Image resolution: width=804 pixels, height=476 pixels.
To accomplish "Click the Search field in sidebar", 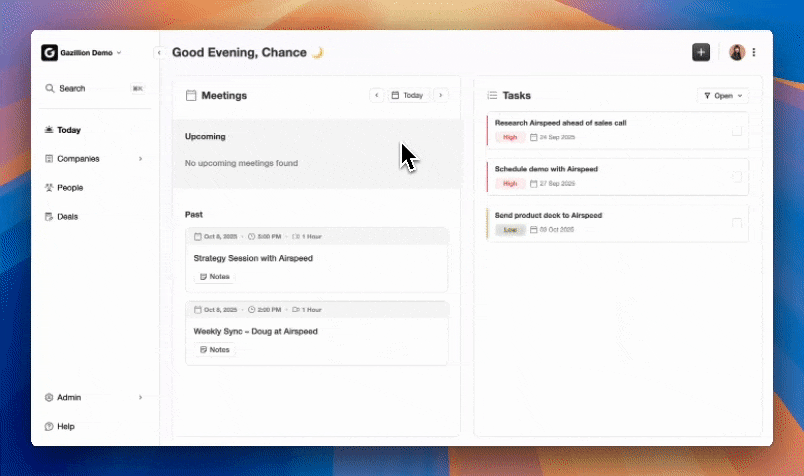I will [x=95, y=88].
